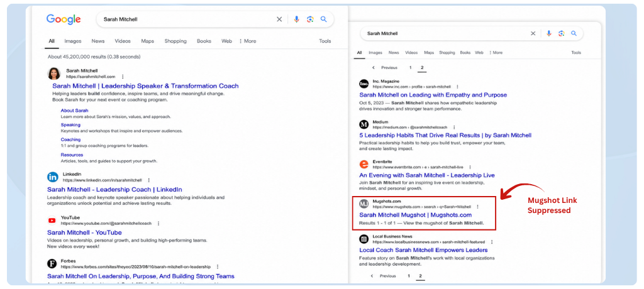Image resolution: width=644 pixels, height=289 pixels.
Task: Clear search text in left Google window
Action: click(279, 19)
